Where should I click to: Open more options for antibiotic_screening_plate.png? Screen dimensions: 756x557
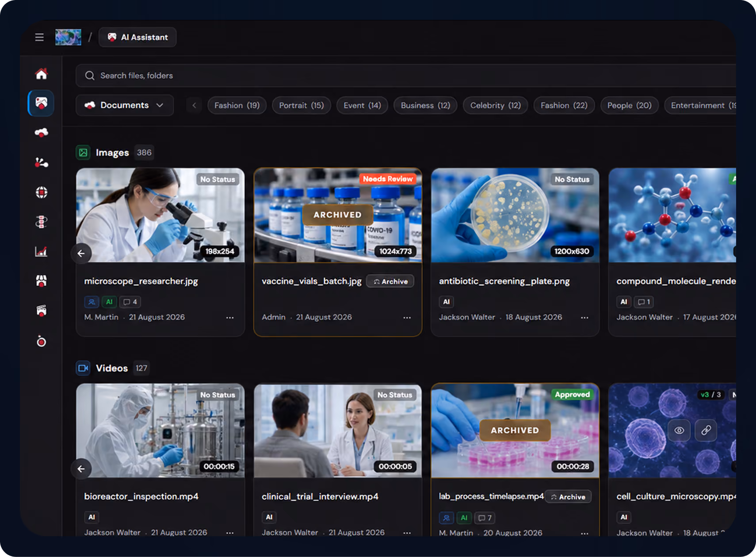pos(584,318)
